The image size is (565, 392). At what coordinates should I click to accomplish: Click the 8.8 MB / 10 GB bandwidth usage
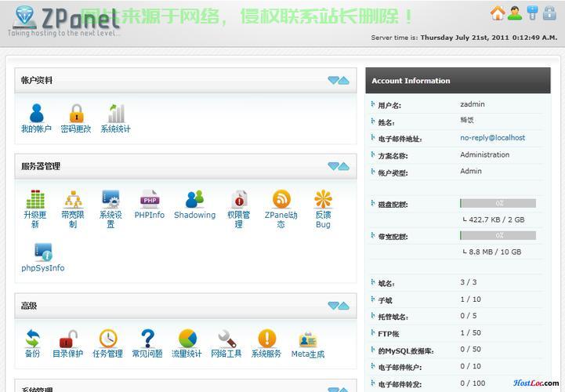[x=495, y=252]
